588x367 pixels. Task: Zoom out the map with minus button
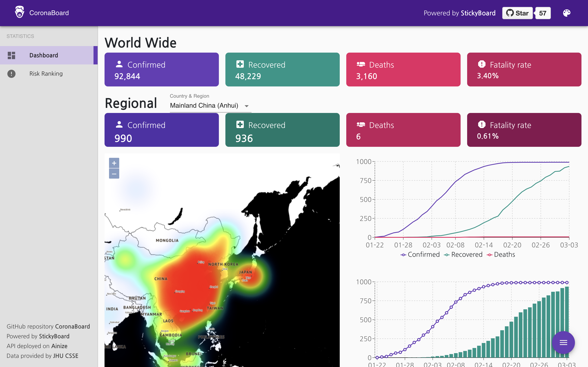114,174
